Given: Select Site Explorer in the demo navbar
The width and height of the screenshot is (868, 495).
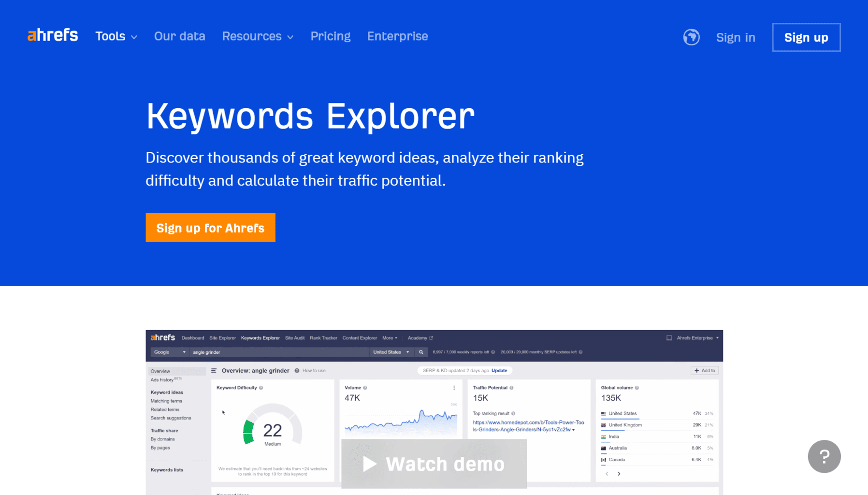Looking at the screenshot, I should 222,338.
